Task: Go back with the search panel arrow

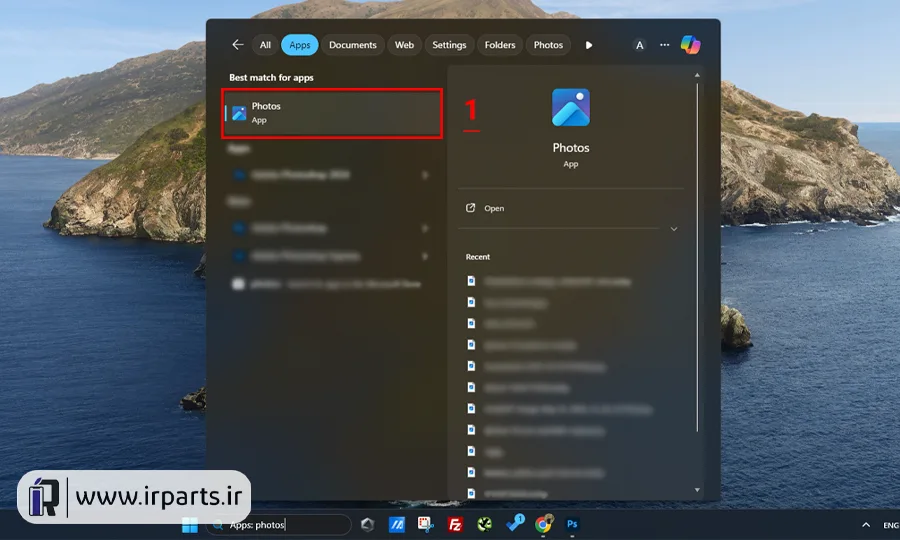Action: point(238,45)
